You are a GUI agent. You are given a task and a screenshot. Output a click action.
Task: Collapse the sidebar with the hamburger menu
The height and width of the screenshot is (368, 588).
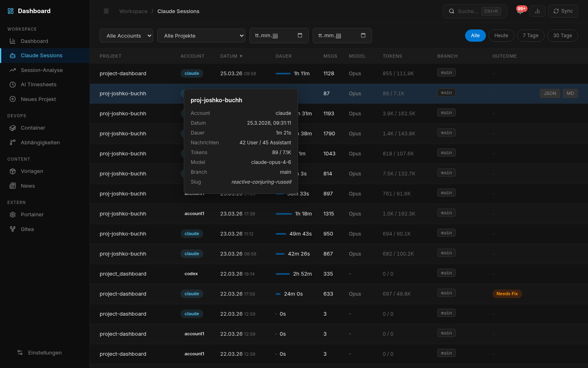pos(106,11)
